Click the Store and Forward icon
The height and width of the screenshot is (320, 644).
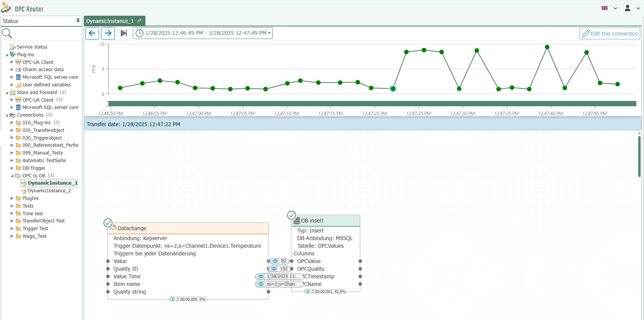pos(13,92)
